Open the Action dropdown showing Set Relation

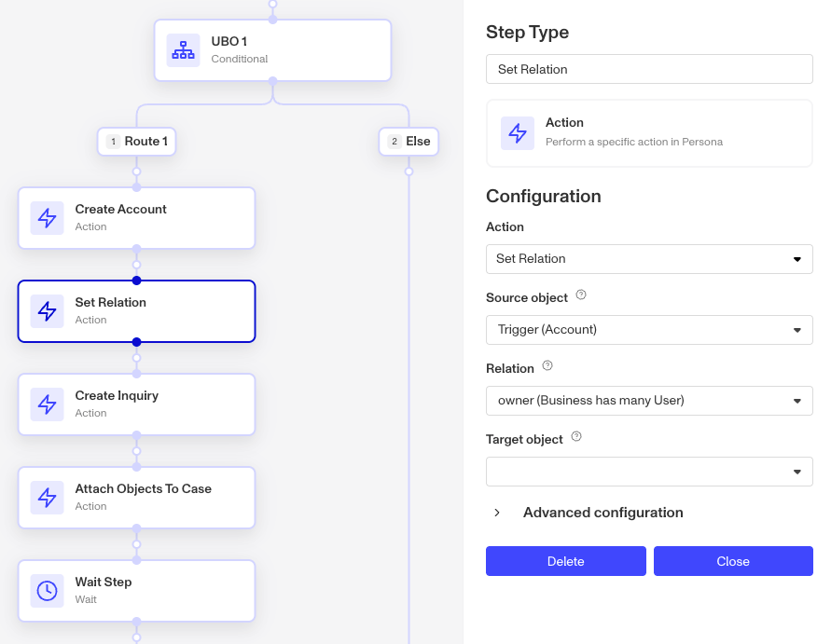tap(649, 259)
